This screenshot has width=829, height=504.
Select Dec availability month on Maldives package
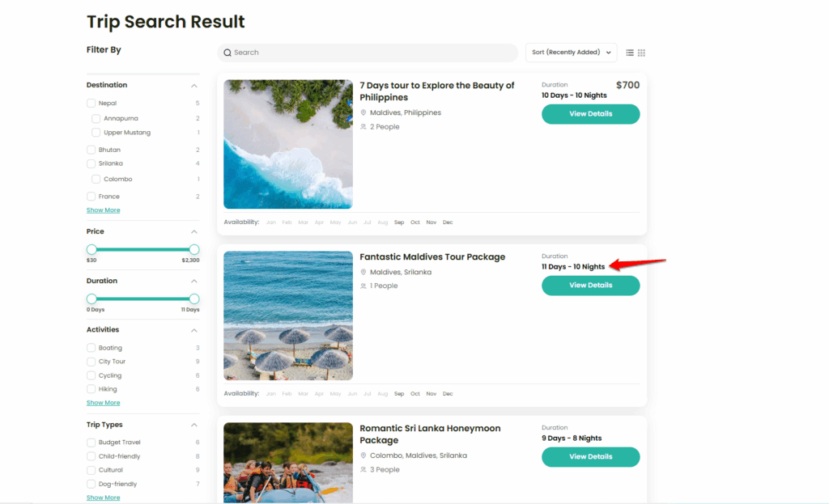[x=448, y=394]
